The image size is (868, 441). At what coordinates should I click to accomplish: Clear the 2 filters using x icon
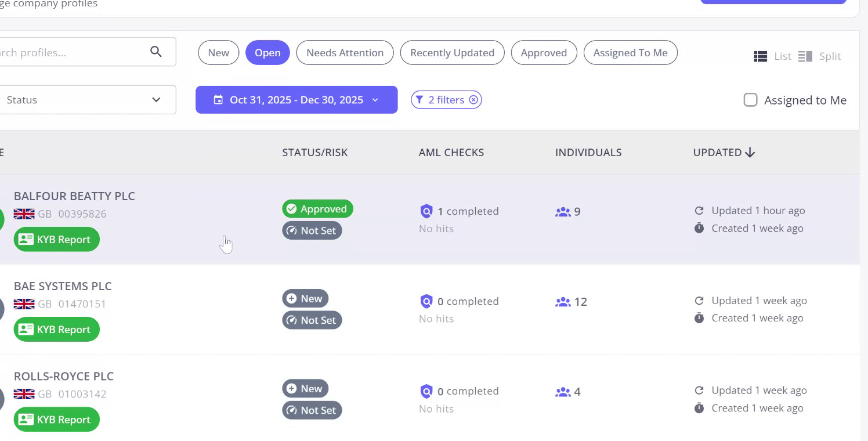pyautogui.click(x=474, y=100)
